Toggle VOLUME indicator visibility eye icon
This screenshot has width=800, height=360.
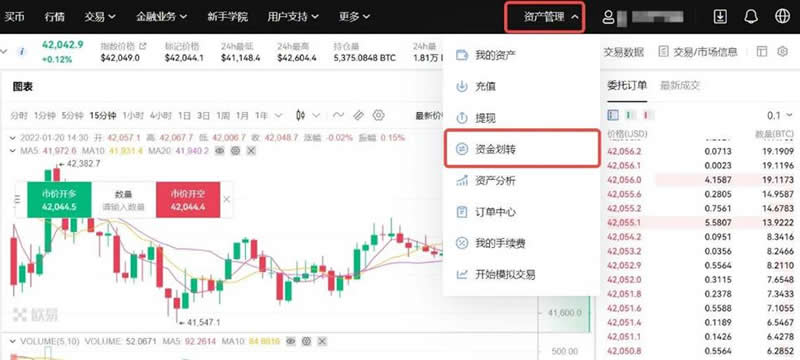click(x=291, y=341)
